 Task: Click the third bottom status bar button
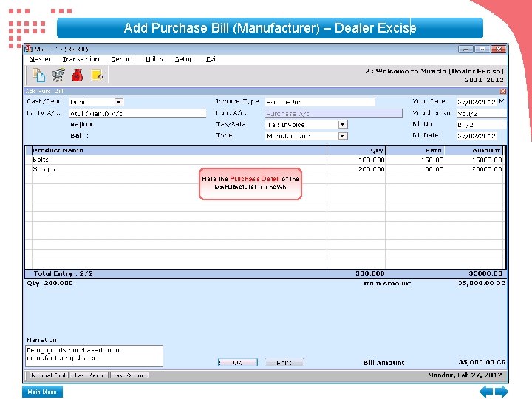(129, 375)
